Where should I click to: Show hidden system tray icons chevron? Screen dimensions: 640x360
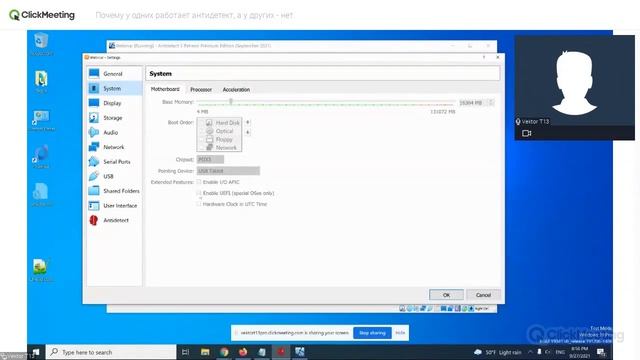click(530, 352)
